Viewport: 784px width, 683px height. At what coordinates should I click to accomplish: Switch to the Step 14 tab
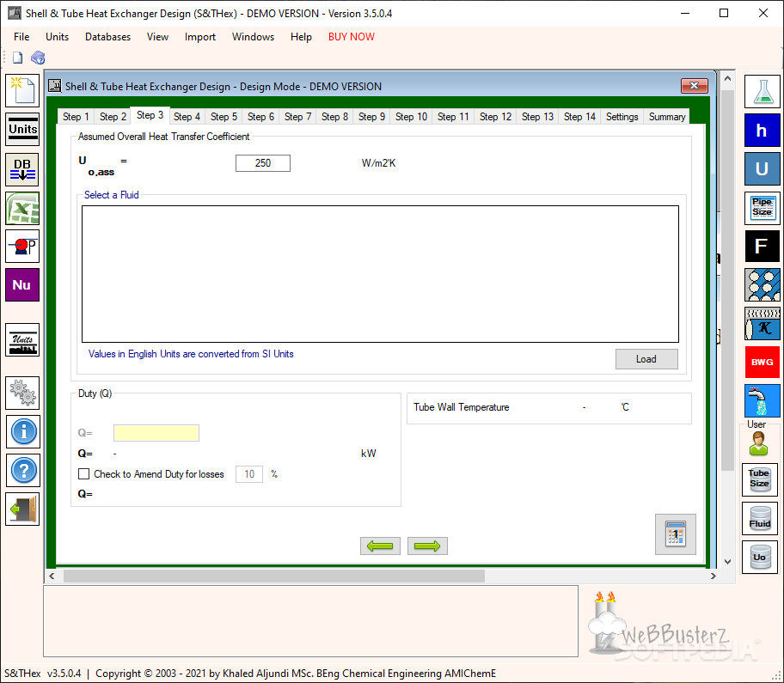coord(579,117)
